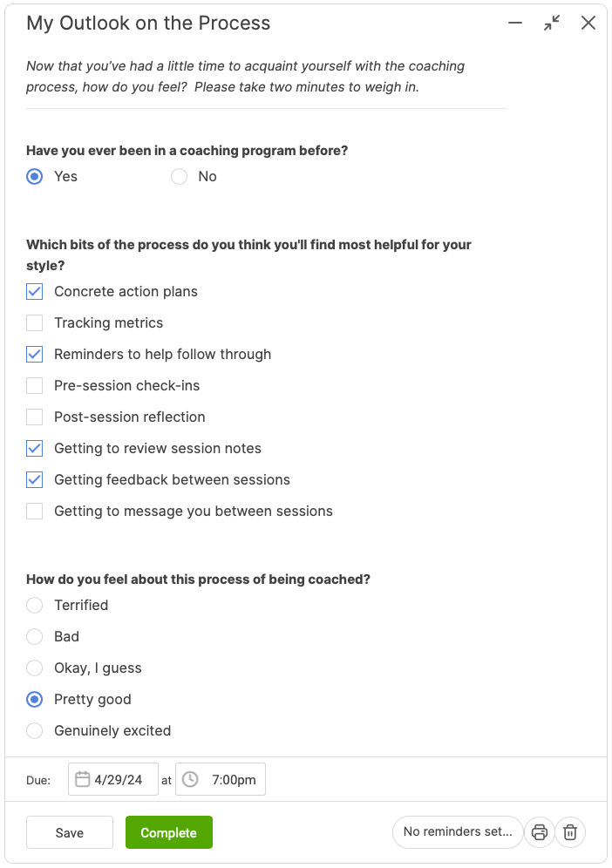612x868 pixels.
Task: Check Getting to message you between sessions
Action: (x=34, y=511)
